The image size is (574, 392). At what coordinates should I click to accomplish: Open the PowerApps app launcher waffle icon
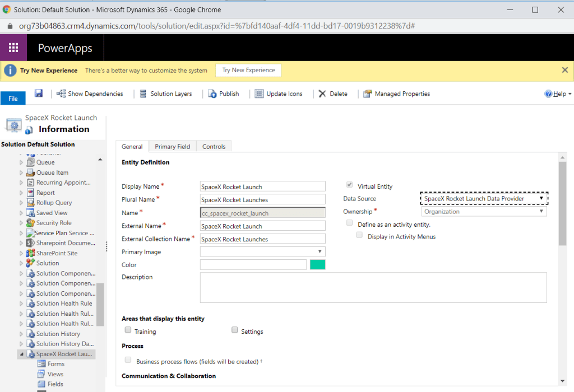(x=14, y=48)
